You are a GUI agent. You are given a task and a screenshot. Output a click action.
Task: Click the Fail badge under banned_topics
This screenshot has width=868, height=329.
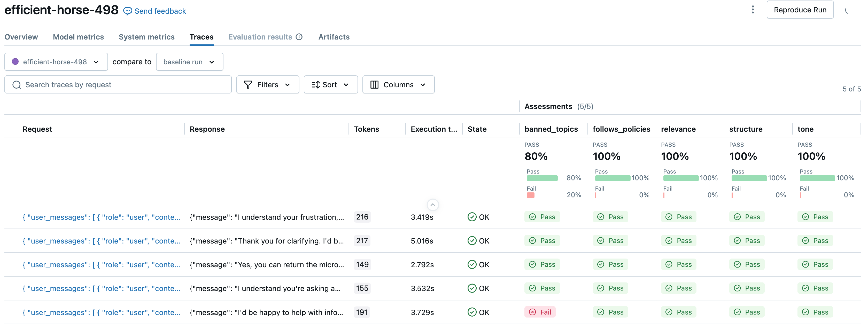pyautogui.click(x=540, y=312)
